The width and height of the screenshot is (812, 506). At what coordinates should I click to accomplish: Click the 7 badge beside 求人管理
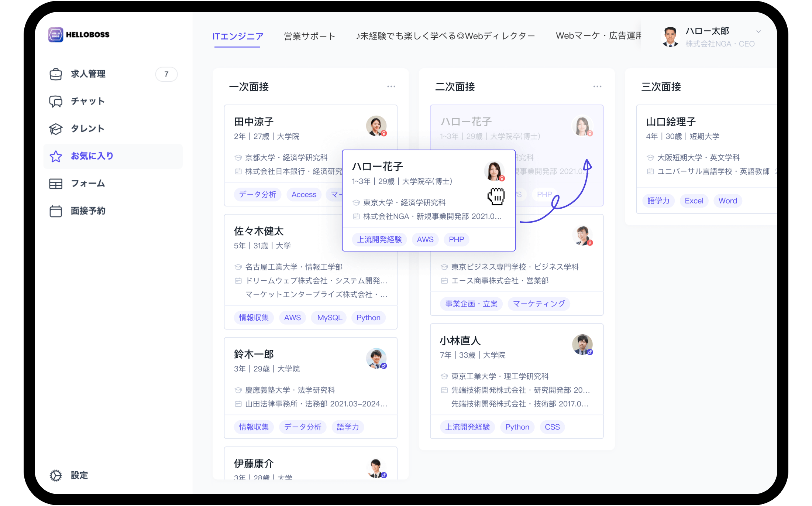[166, 74]
